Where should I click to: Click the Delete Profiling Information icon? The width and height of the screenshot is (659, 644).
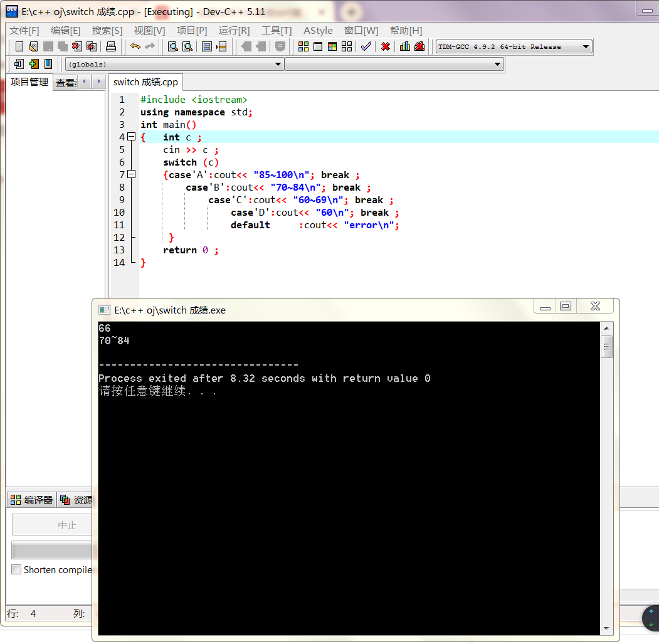coord(419,46)
